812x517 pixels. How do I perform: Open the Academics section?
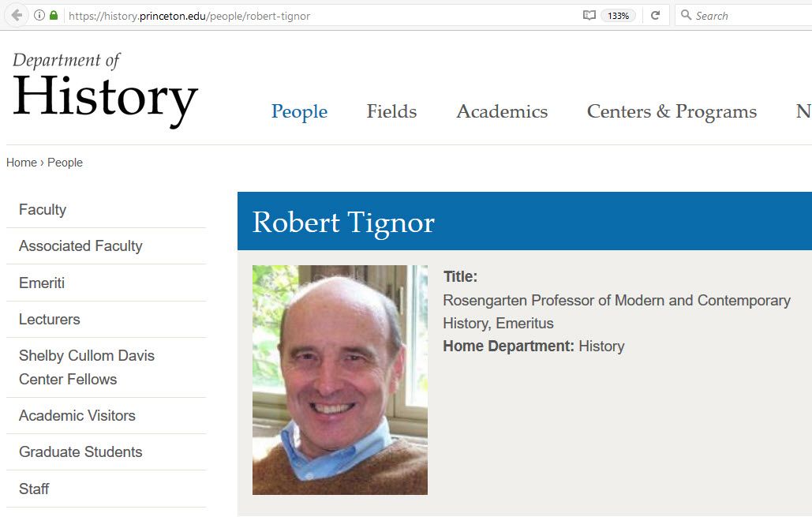click(501, 112)
